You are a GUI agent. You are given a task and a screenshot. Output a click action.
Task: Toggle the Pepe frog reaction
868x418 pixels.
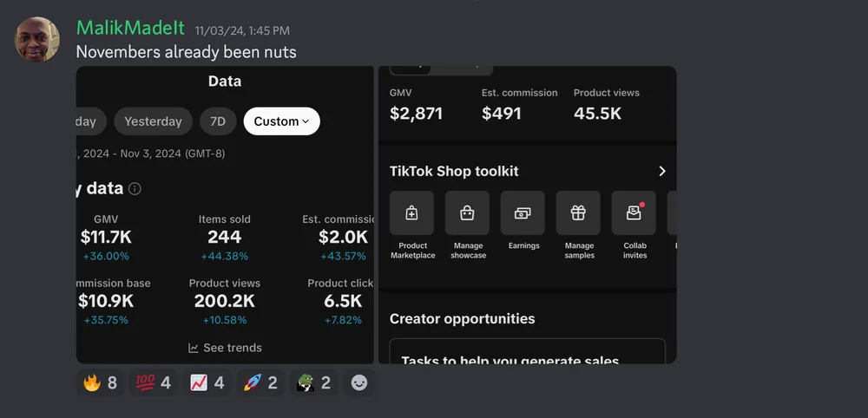point(313,382)
